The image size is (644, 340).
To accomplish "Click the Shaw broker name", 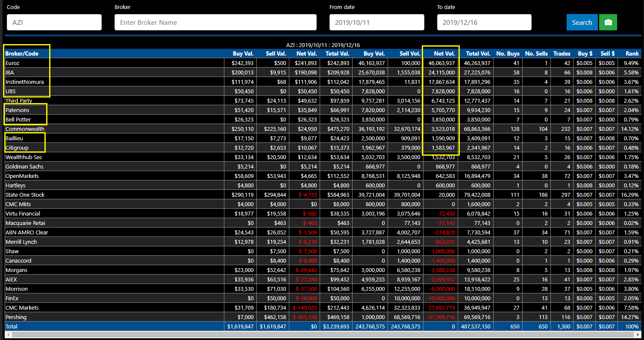I will pyautogui.click(x=12, y=251).
